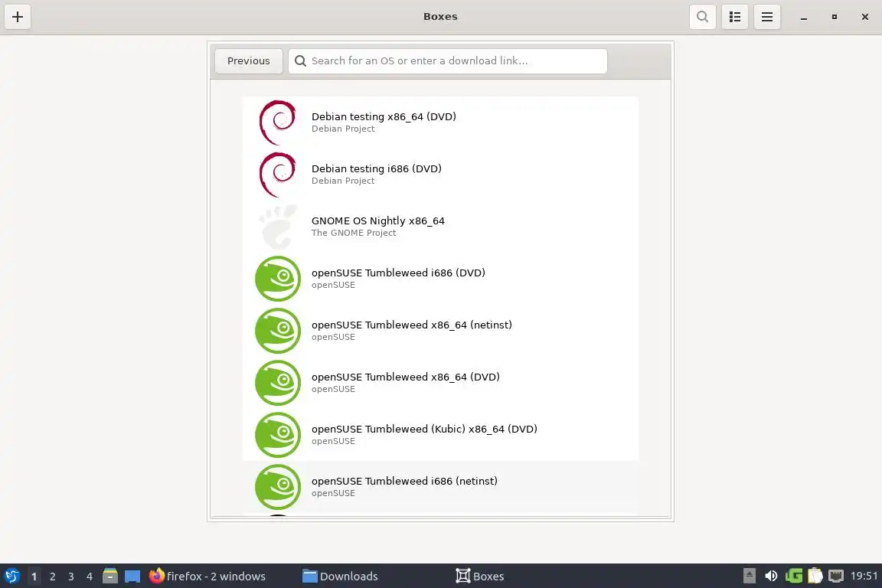
Task: Switch to workspace 3
Action: click(x=71, y=577)
